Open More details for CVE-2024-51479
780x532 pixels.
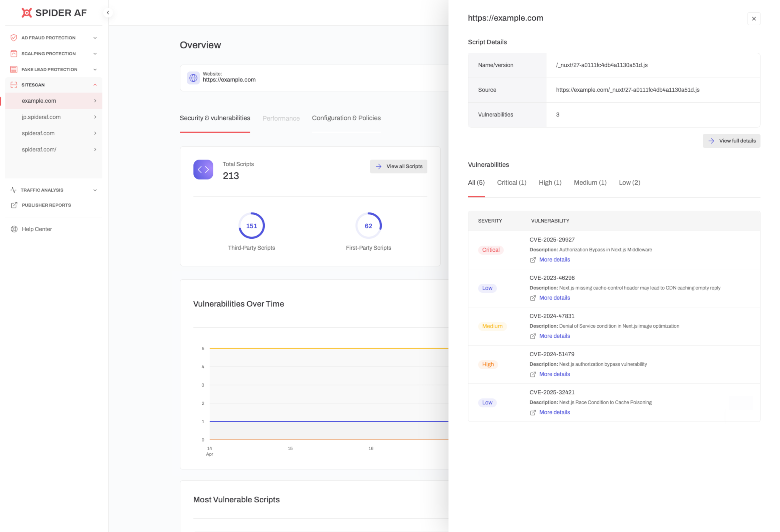[x=555, y=374]
